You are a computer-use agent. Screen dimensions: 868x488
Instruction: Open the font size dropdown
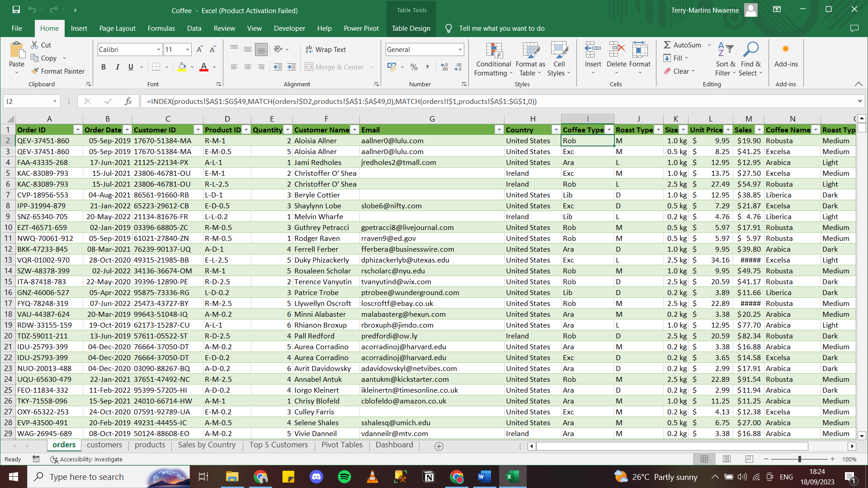188,49
